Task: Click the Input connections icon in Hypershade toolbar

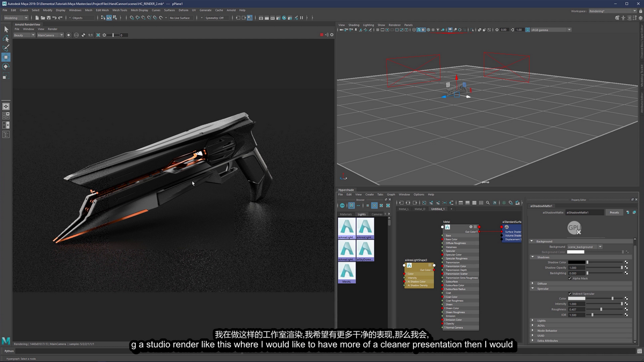Action: (x=402, y=203)
